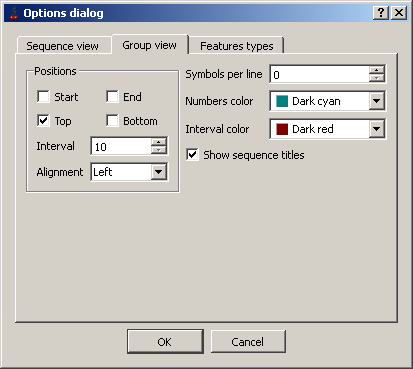
Task: Switch to the Features types tab
Action: coord(237,46)
